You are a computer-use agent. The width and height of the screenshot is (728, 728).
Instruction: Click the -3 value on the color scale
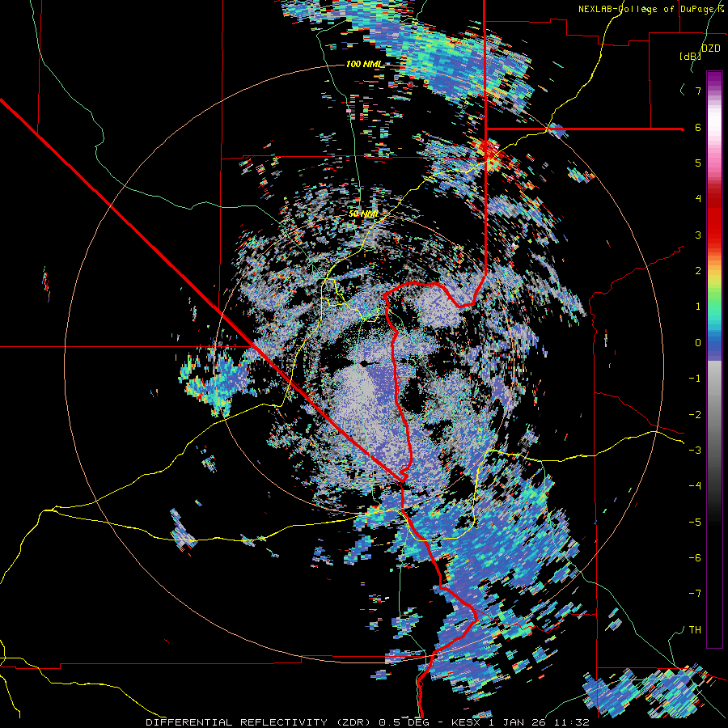695,451
